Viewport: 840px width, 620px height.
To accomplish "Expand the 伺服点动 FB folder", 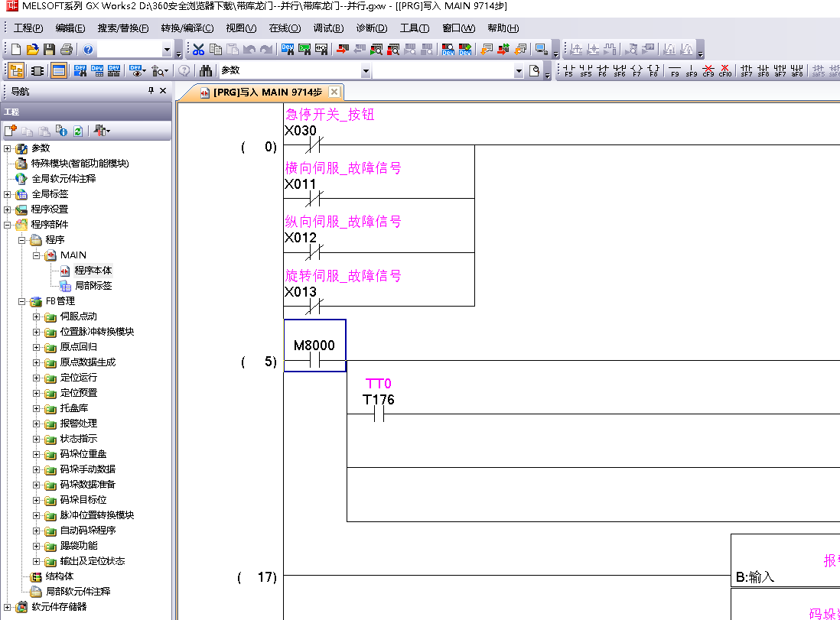I will point(37,316).
